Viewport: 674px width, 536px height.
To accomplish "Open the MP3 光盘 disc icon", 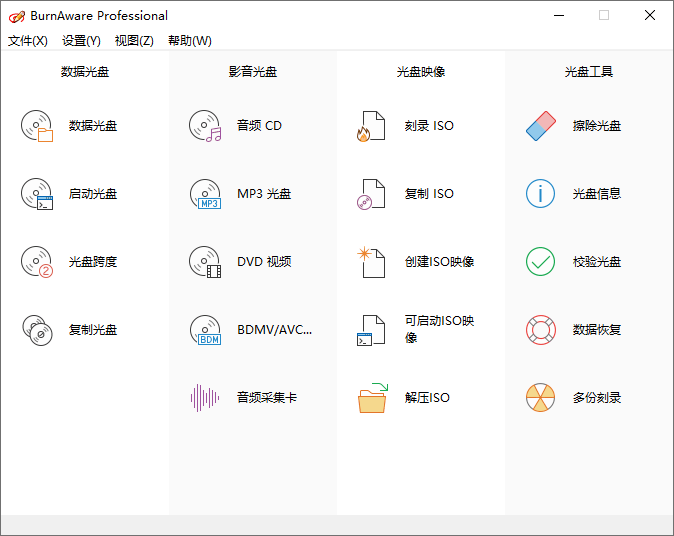I will pos(205,194).
